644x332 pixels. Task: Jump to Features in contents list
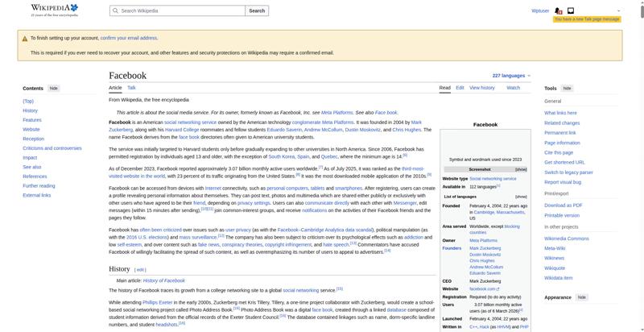(x=32, y=120)
